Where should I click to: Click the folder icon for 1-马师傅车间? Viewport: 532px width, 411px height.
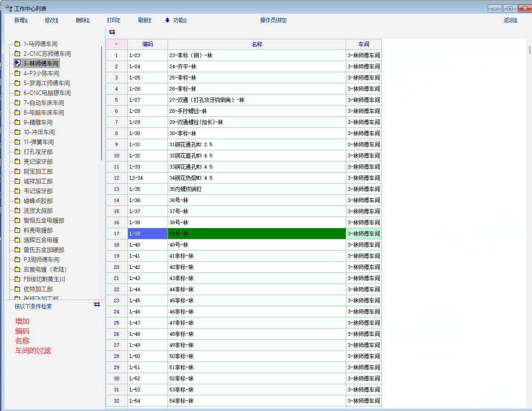17,44
